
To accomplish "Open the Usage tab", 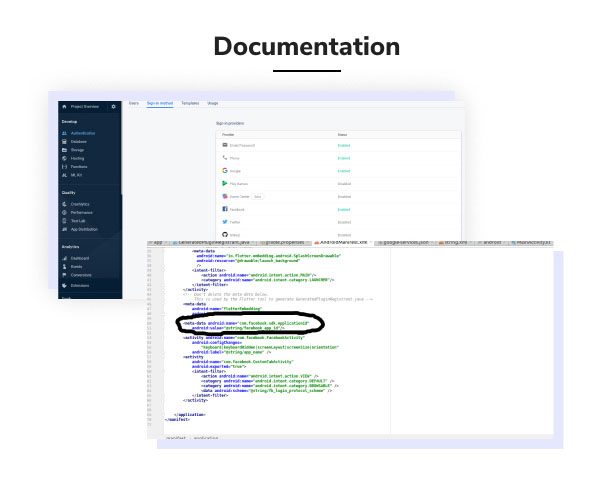I will [213, 103].
